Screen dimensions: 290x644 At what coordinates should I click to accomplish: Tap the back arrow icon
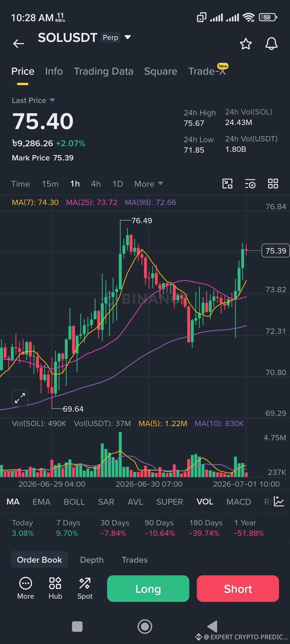tap(19, 43)
